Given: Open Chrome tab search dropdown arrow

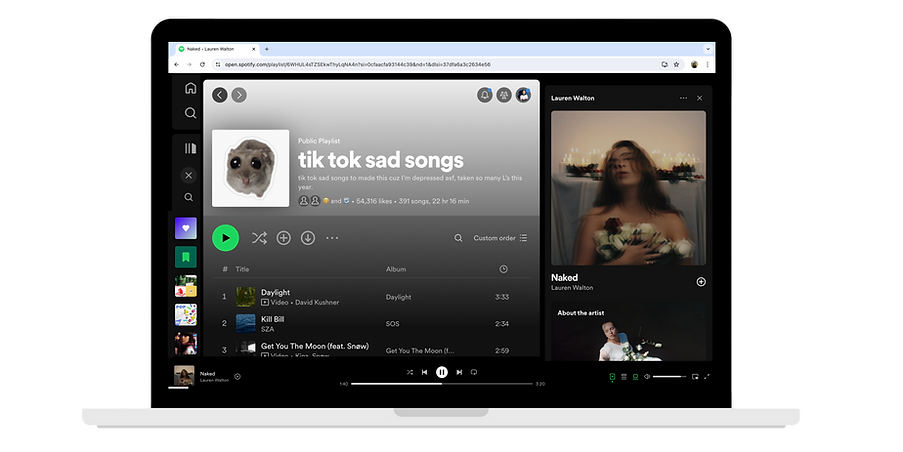Looking at the screenshot, I should (x=708, y=49).
